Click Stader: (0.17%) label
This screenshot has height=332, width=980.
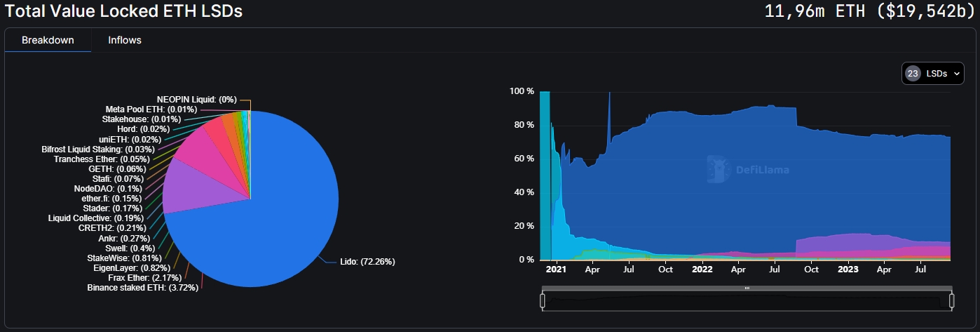(111, 208)
